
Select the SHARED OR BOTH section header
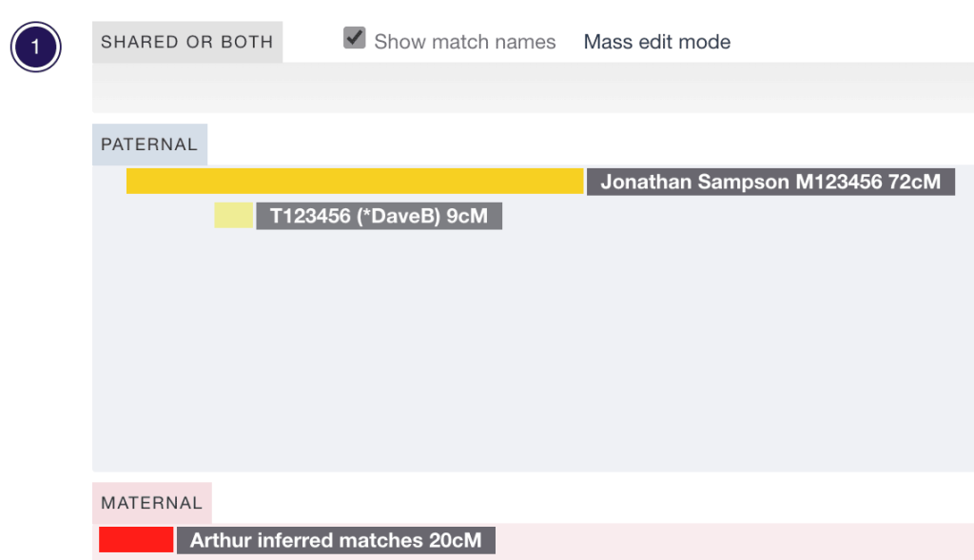pos(186,41)
